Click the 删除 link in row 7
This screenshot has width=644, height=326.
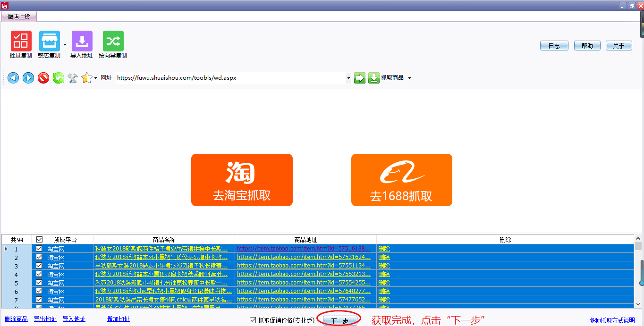pyautogui.click(x=384, y=300)
